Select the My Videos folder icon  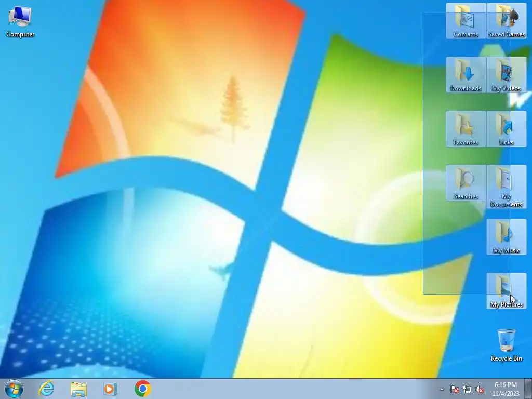click(506, 75)
